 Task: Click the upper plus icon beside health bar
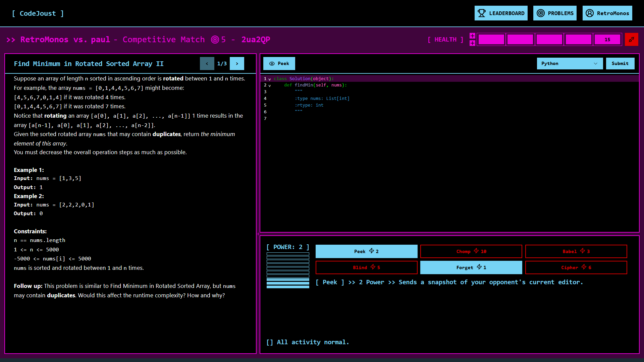pos(472,36)
